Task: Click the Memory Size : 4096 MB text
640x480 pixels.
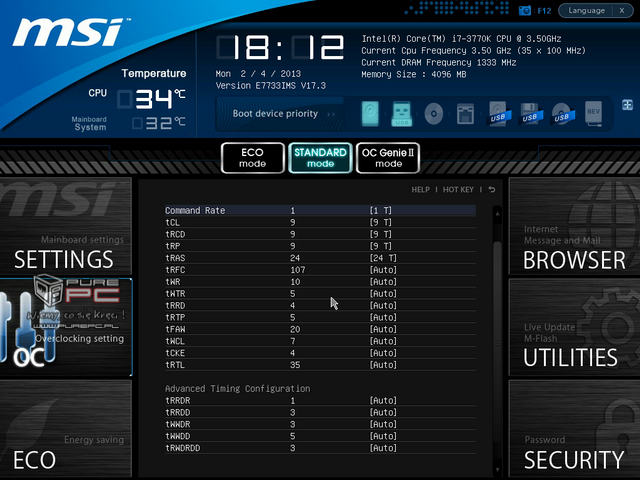Action: (x=413, y=74)
